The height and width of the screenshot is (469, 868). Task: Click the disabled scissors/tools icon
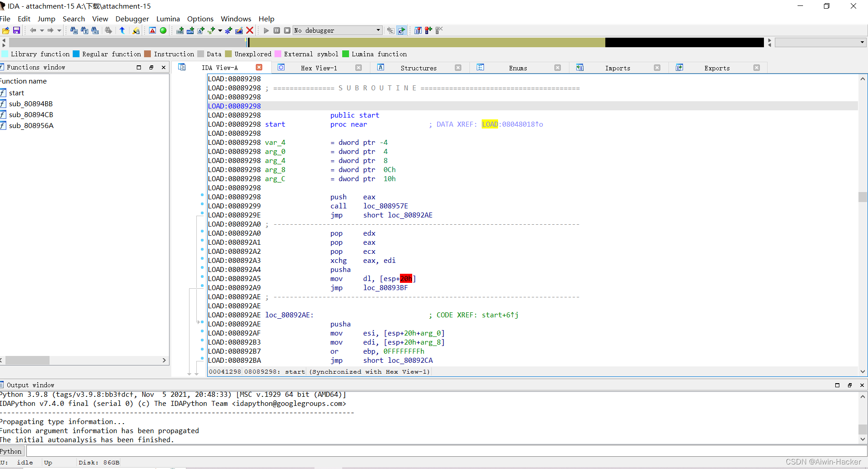(x=439, y=30)
